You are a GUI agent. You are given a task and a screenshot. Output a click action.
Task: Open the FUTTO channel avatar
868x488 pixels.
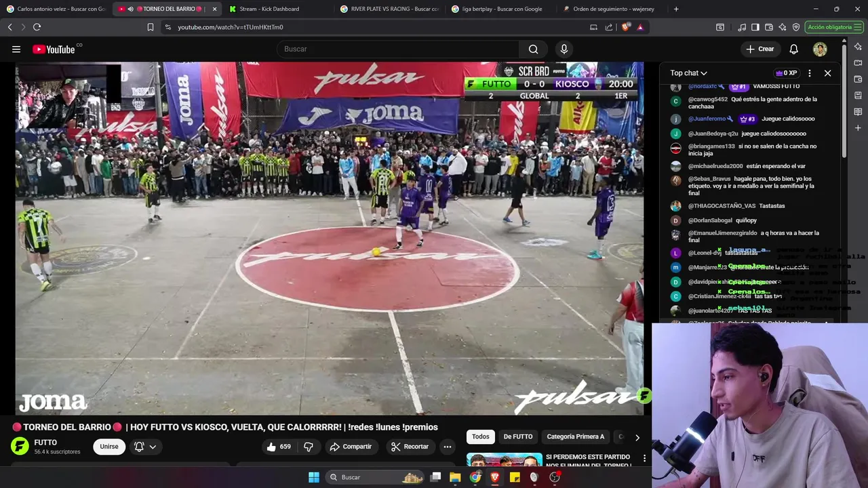pos(20,446)
